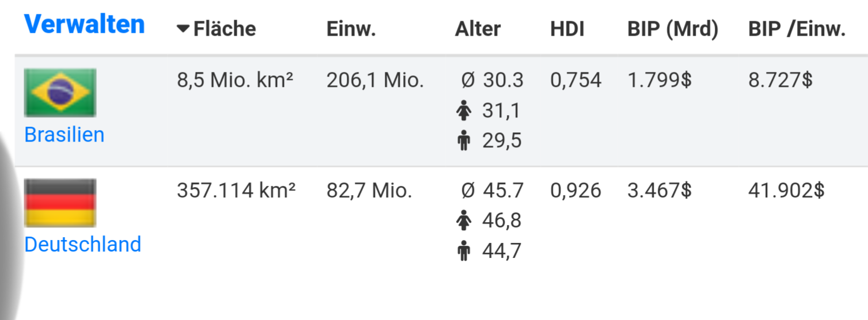Sort by the HDI column header
Viewport: 868px width, 320px height.
pyautogui.click(x=567, y=29)
